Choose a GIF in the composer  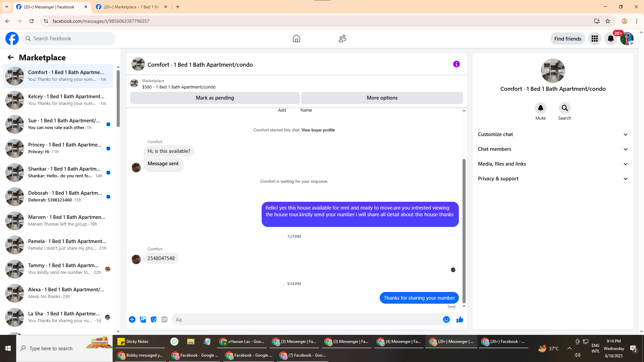coord(164,319)
